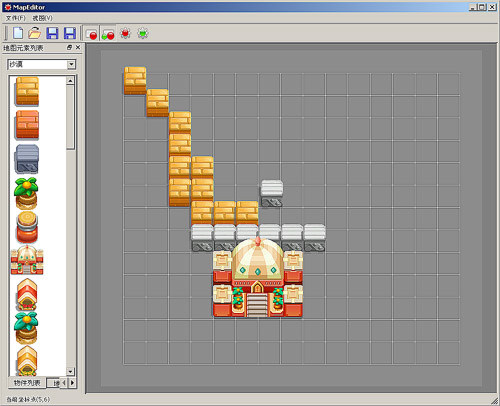500x406 pixels.
Task: Toggle the single red ball toolbar button
Action: pyautogui.click(x=91, y=34)
